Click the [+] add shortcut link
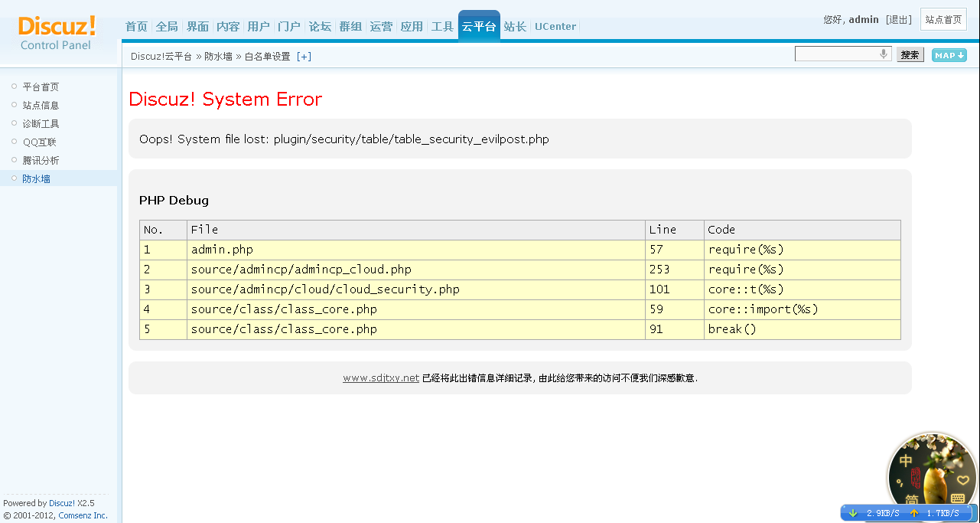 pyautogui.click(x=304, y=57)
